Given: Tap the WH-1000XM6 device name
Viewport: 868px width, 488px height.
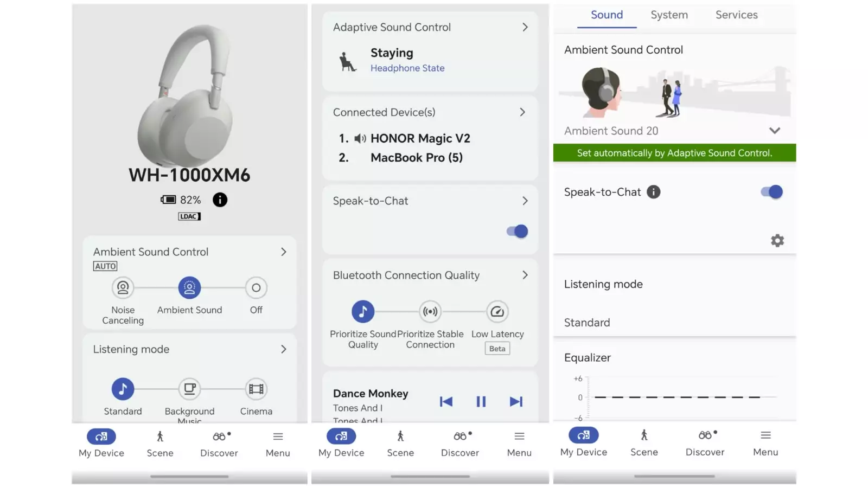Looking at the screenshot, I should coord(189,175).
